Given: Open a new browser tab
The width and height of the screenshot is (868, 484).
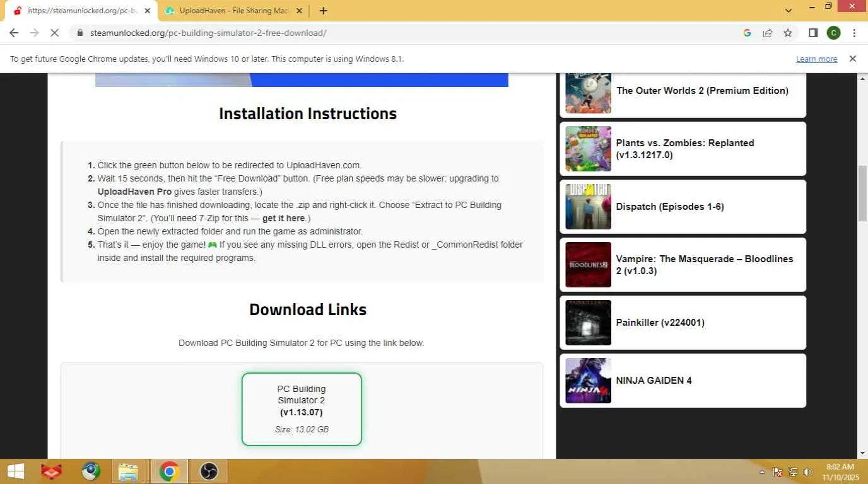Looking at the screenshot, I should pos(323,11).
